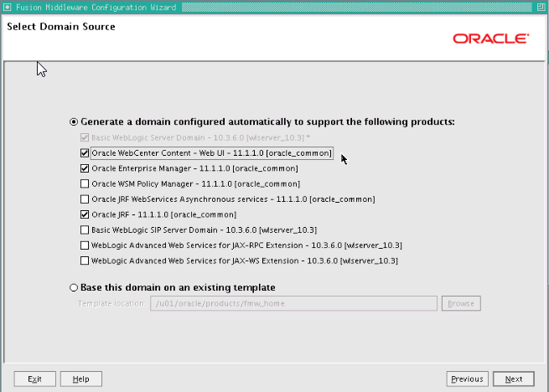Click the Basic WebLogic Server Domain label text
The width and height of the screenshot is (549, 392).
coord(200,138)
